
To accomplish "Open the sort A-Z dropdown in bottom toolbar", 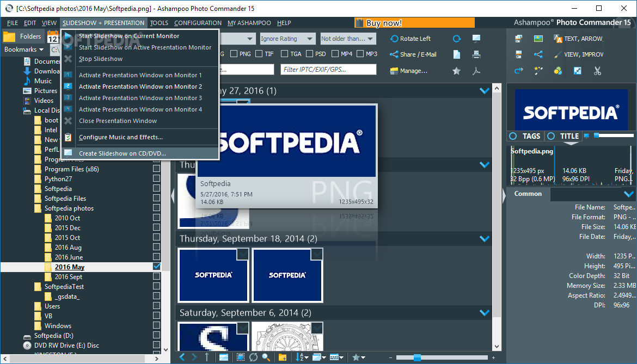I will click(x=302, y=357).
